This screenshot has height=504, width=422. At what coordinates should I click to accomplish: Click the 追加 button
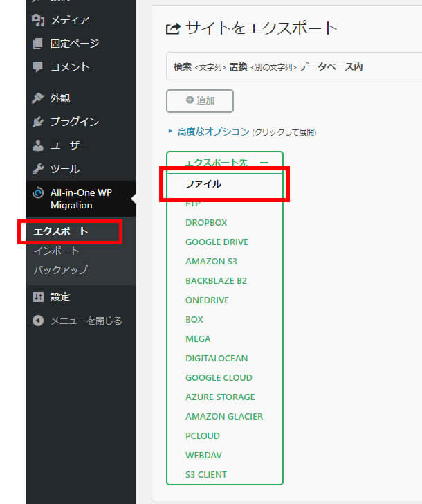(200, 101)
